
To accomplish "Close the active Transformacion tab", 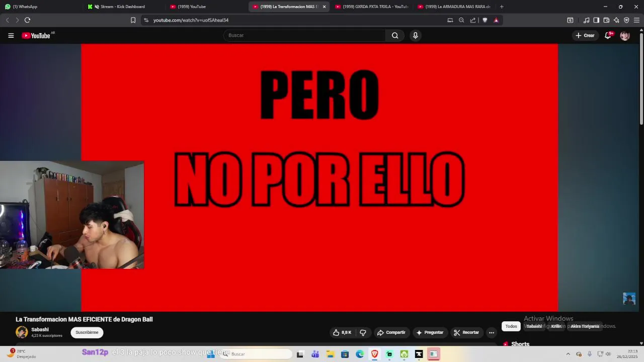I will (x=324, y=7).
